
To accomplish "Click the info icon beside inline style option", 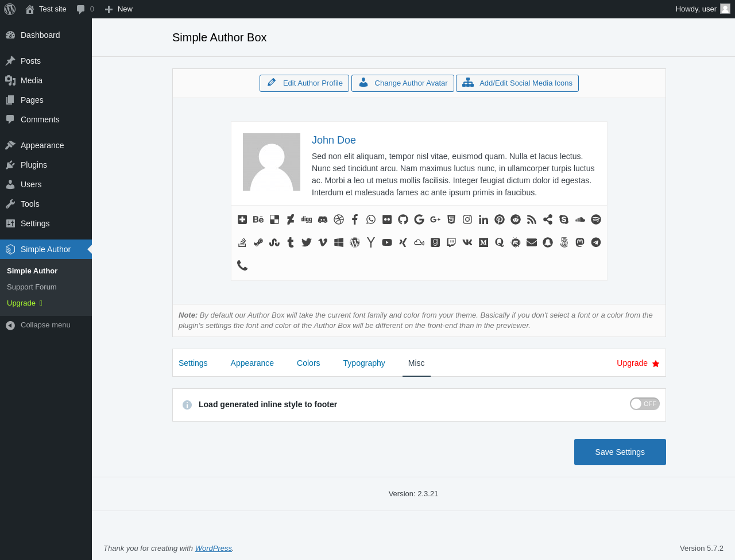I will point(187,405).
